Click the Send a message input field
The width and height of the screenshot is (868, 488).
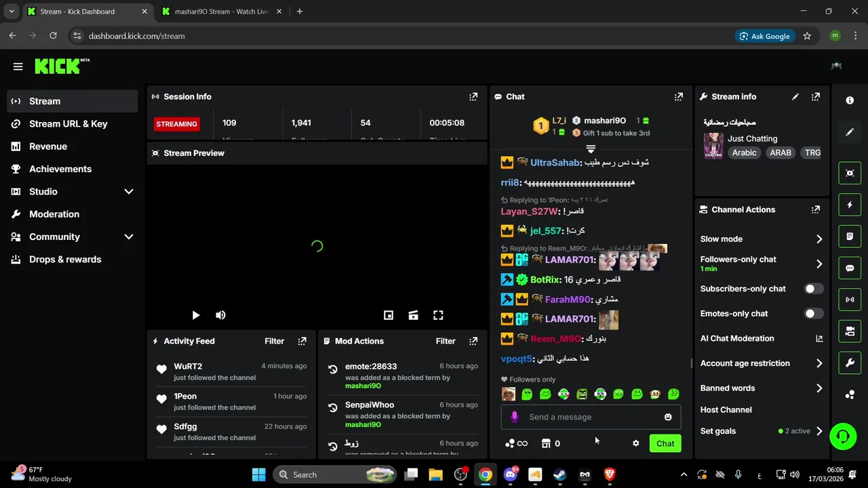(590, 417)
